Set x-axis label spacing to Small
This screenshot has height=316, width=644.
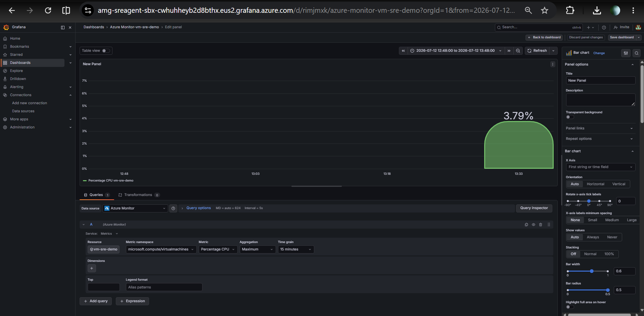pyautogui.click(x=592, y=220)
